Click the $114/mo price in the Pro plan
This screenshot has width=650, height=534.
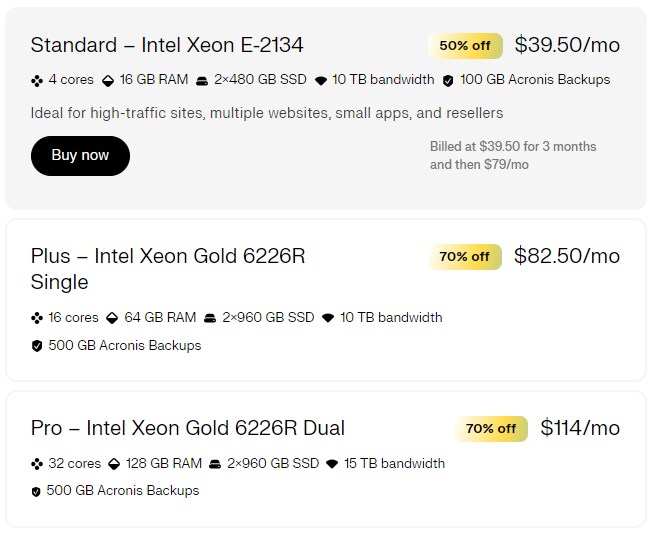(580, 428)
